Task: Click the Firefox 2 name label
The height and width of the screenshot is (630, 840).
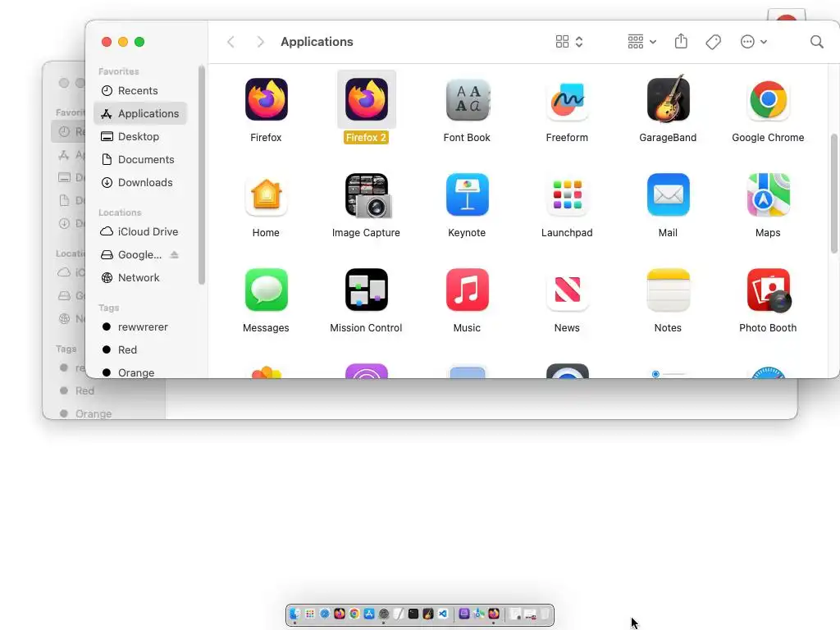Action: [x=367, y=138]
